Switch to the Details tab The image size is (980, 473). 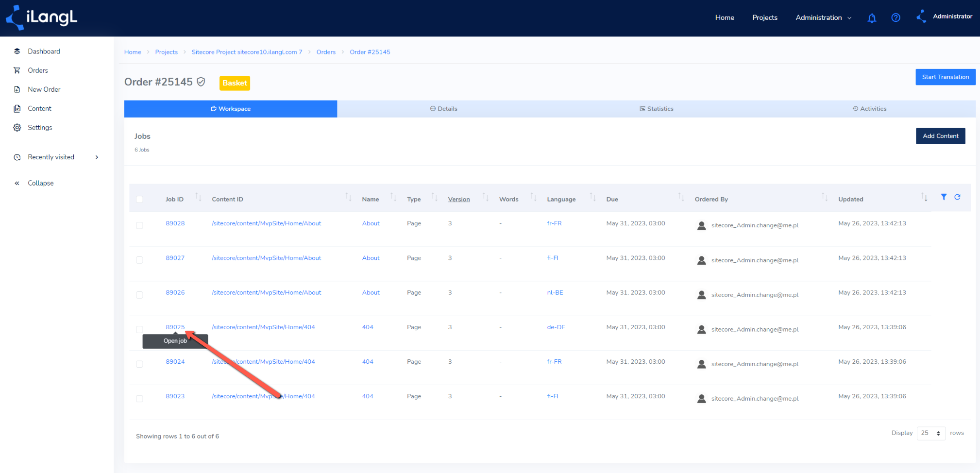point(443,109)
